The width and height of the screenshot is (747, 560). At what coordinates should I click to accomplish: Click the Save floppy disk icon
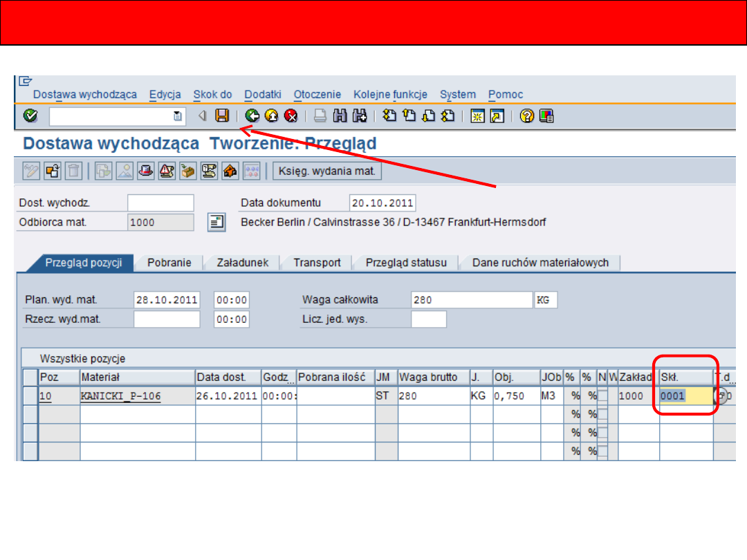tap(222, 116)
